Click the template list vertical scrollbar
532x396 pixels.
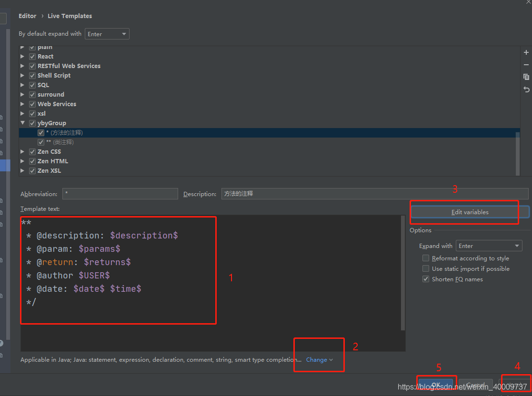(517, 154)
